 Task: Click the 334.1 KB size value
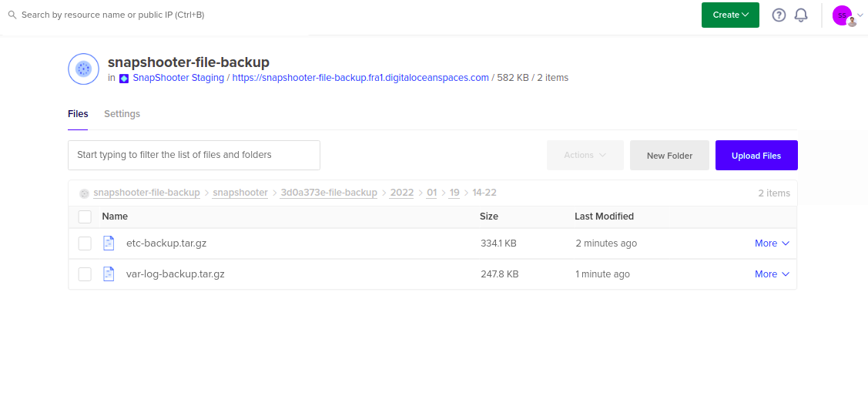[499, 243]
